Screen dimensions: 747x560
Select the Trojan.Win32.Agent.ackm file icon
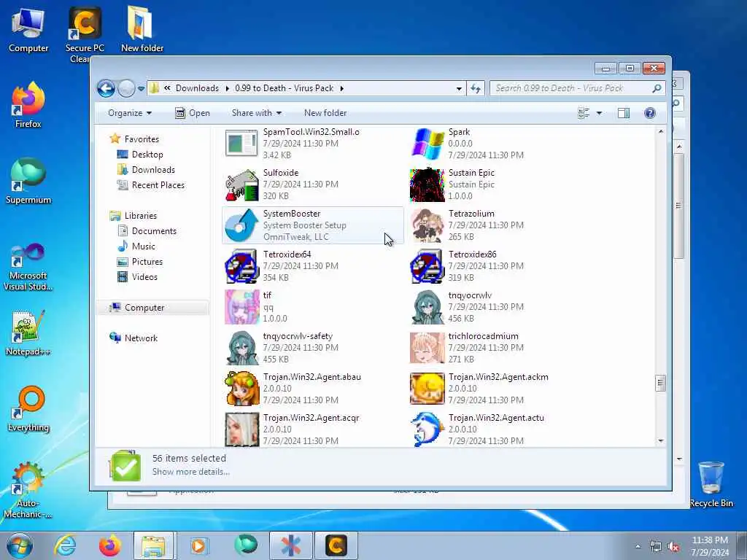pos(427,389)
